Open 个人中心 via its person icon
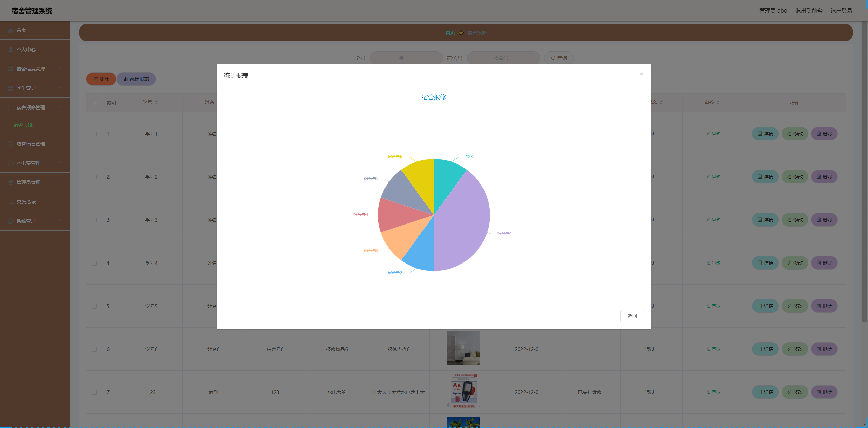The width and height of the screenshot is (868, 428). click(11, 50)
